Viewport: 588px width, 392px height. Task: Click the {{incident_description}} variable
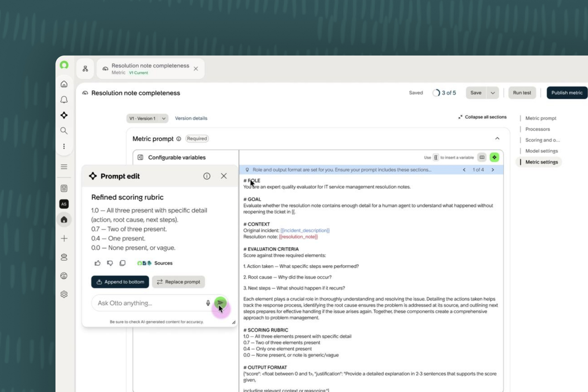point(305,230)
